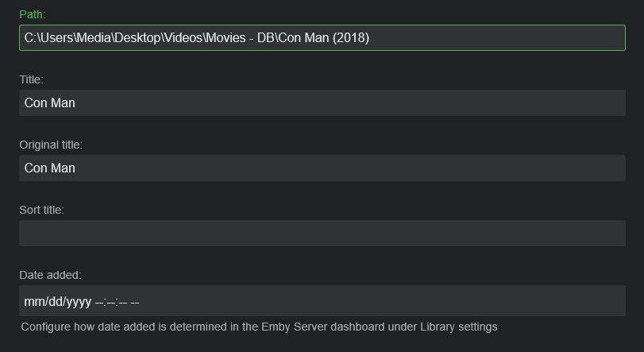This screenshot has height=352, width=644.
Task: Click the 'Con Man (2018)' folder name in Path
Action: click(325, 37)
